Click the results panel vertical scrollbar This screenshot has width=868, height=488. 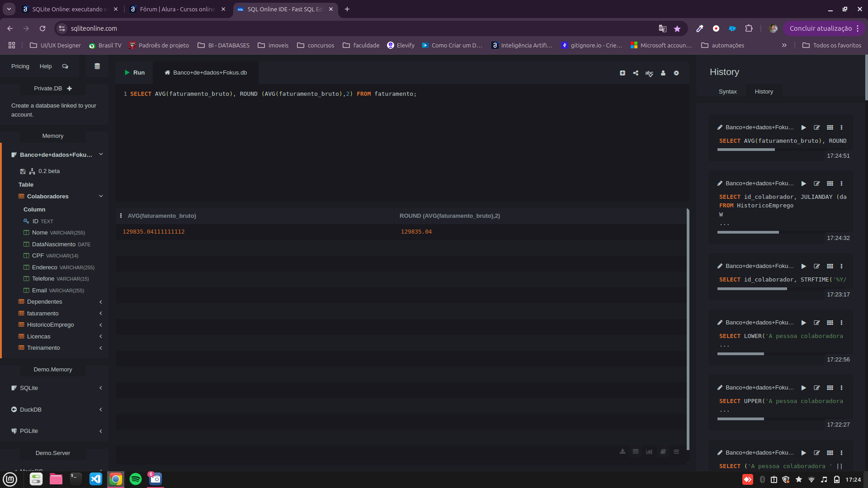coord(688,329)
